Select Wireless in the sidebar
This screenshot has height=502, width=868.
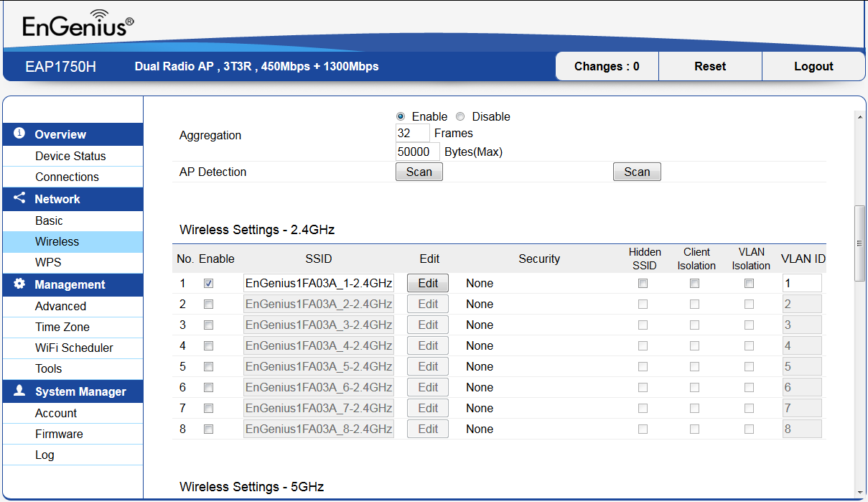pyautogui.click(x=73, y=241)
